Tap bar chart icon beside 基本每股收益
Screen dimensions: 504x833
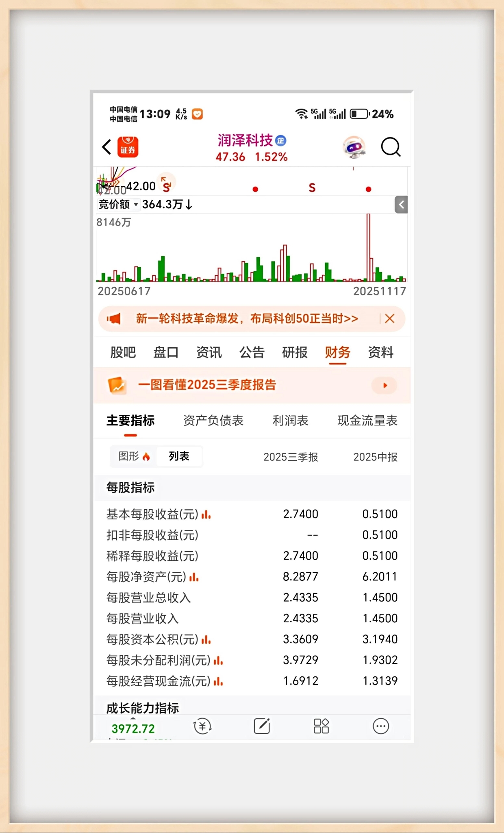click(206, 515)
